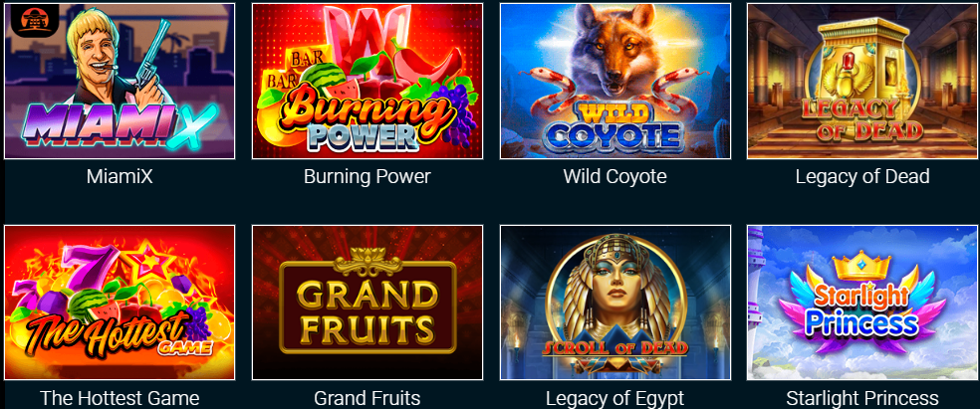Image resolution: width=980 pixels, height=409 pixels.
Task: Open The Hottest Game thumbnail image
Action: [120, 303]
